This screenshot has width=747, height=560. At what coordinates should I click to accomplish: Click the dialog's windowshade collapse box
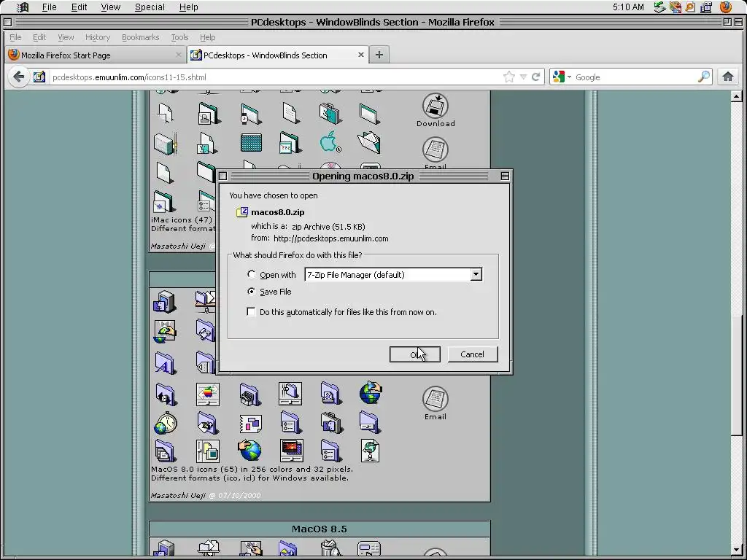click(x=505, y=176)
